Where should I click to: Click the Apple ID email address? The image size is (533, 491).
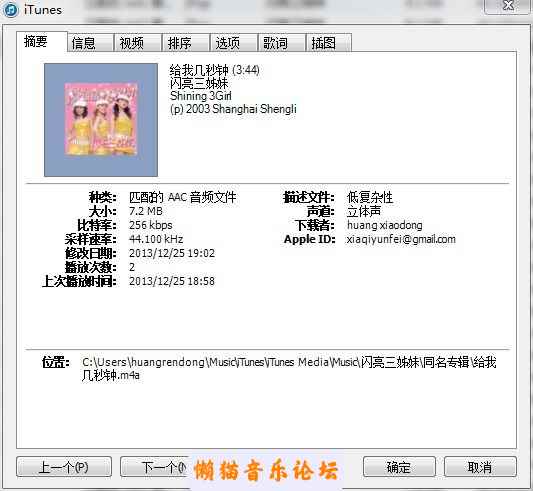(x=401, y=239)
